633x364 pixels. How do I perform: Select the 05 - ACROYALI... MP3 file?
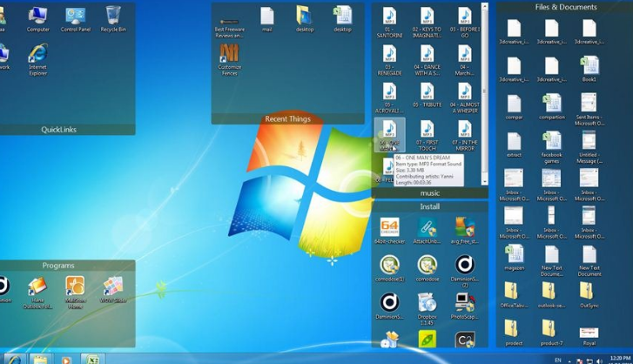(x=389, y=98)
